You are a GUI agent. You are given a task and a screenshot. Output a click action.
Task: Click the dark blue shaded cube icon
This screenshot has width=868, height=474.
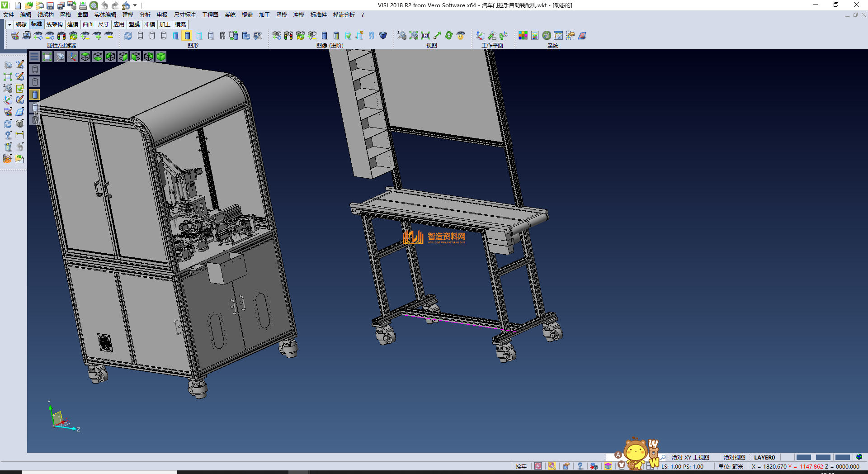point(383,35)
